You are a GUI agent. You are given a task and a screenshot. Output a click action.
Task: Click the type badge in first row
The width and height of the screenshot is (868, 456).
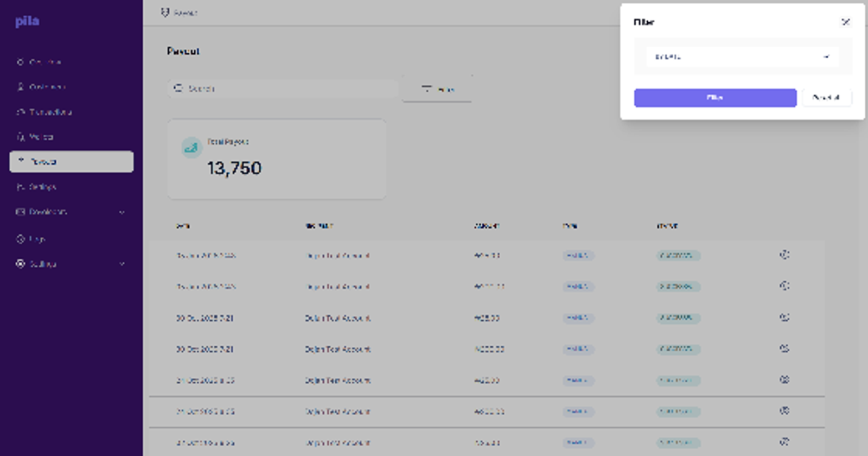578,255
